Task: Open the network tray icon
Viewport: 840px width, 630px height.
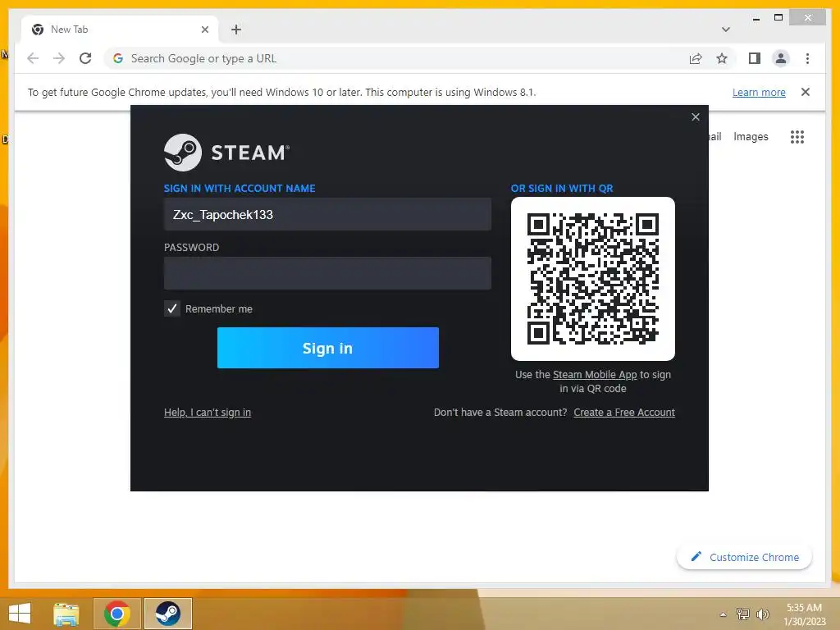Action: [742, 614]
